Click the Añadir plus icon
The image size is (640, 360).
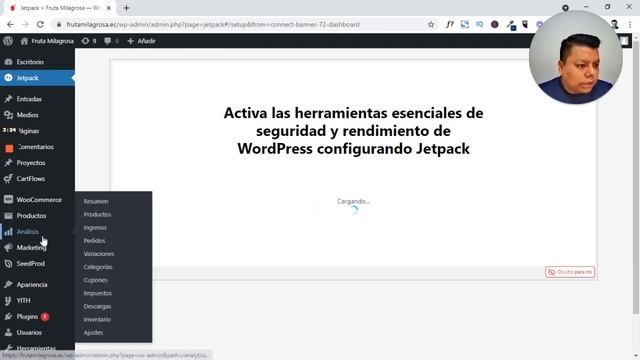pos(131,41)
